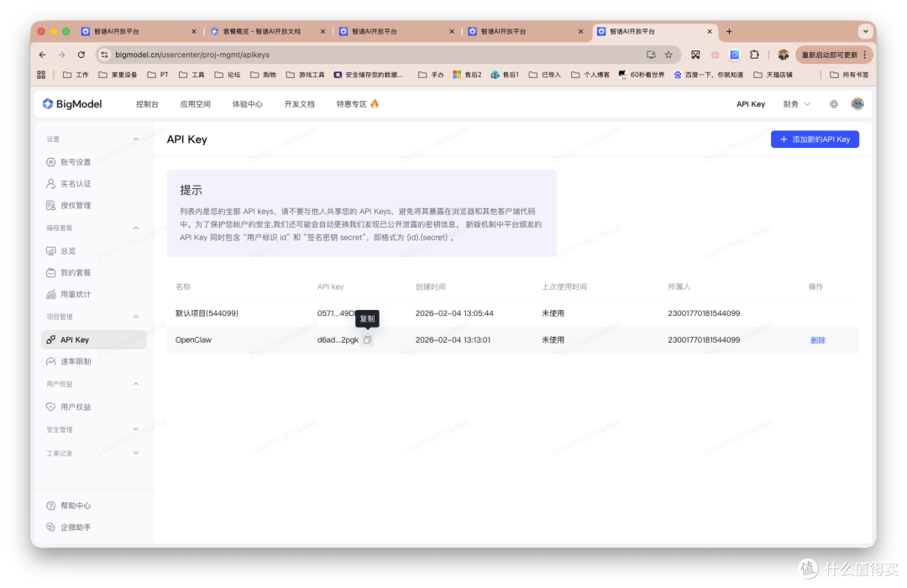Viewport: 907px width, 588px height.
Task: Open 用量统计 in the sidebar
Action: (68, 295)
